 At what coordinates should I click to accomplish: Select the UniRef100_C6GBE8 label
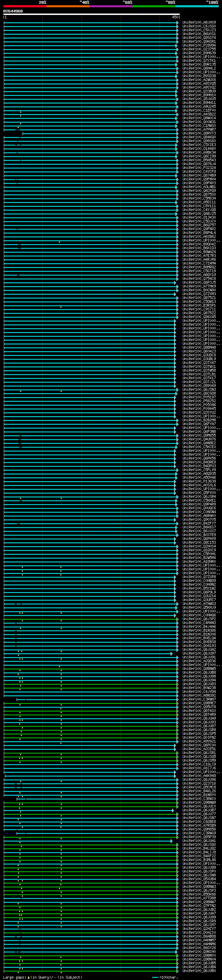coord(199,822)
